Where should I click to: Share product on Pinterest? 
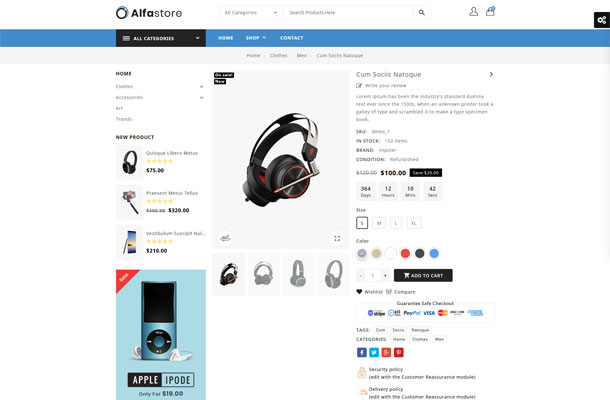click(399, 353)
